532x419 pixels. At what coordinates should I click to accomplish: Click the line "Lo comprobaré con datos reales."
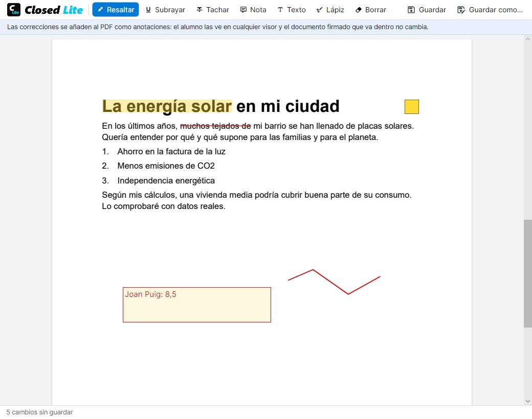coord(164,206)
